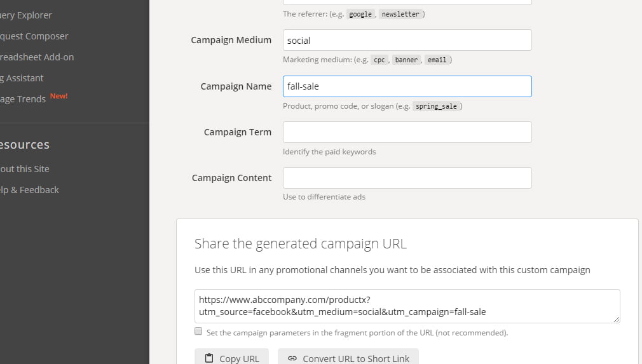
Task: Click the Campaign Medium input field
Action: click(407, 40)
